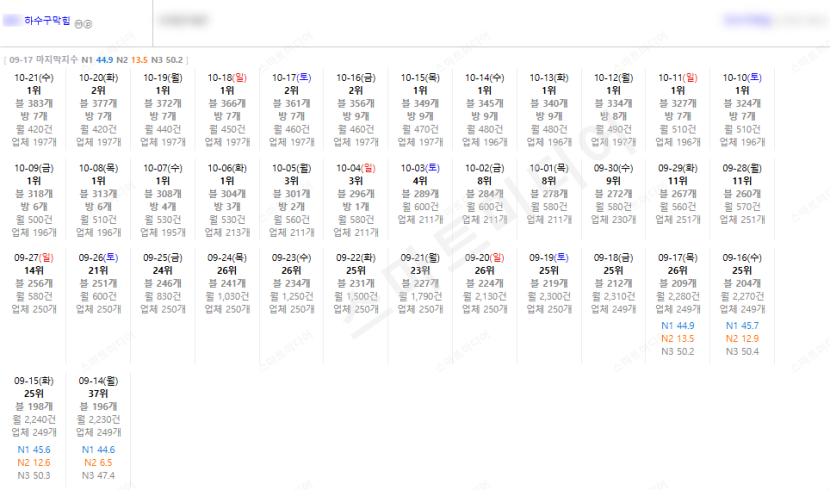The width and height of the screenshot is (830, 490).
Task: Click 월 450건 under 10-18
Action: tap(227, 129)
